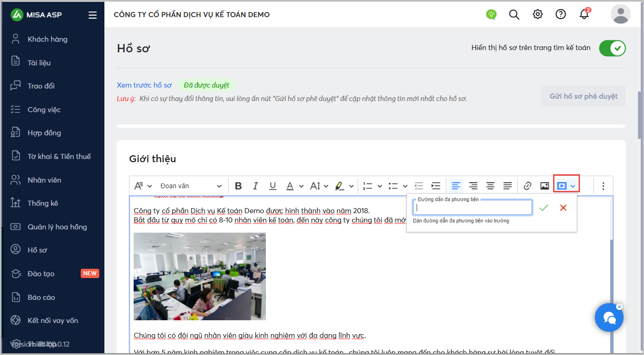The height and width of the screenshot is (355, 644).
Task: Open Báo cáo in sidebar
Action: click(41, 297)
